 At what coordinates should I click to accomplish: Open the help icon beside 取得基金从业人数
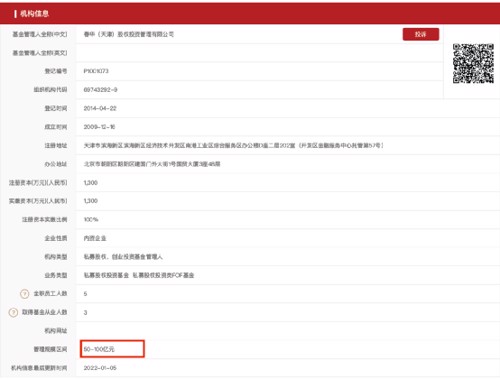[x=13, y=312]
